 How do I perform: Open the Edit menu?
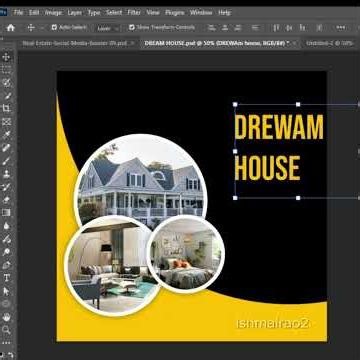point(34,13)
